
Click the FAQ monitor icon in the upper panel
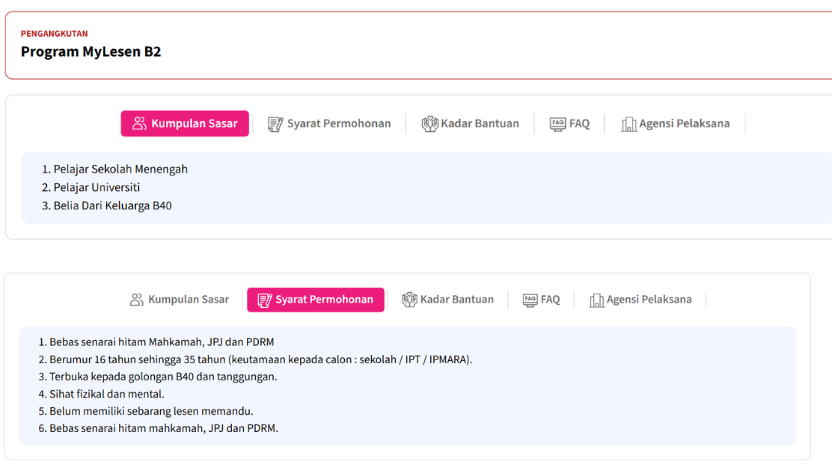pos(558,124)
